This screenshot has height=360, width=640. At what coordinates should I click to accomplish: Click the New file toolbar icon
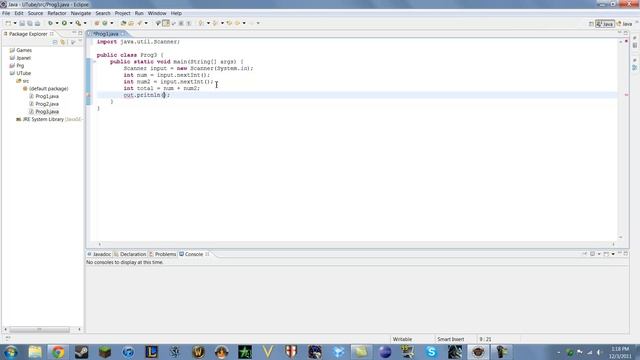[x=8, y=23]
